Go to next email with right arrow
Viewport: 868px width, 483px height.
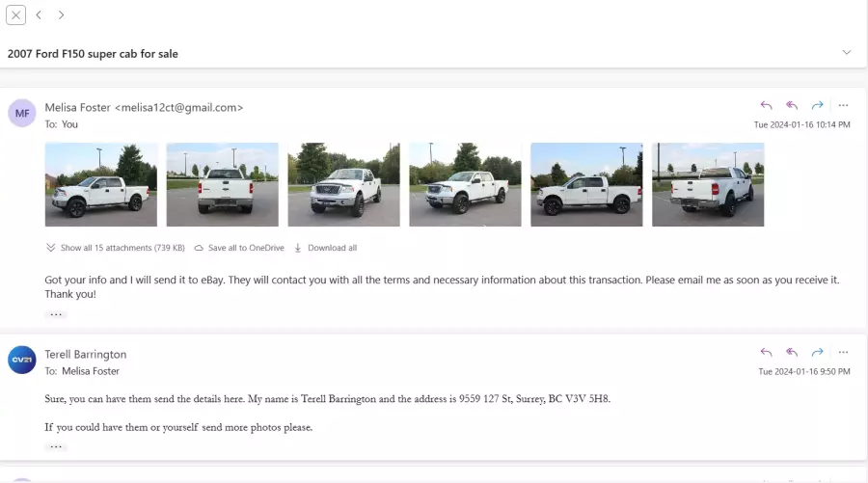coord(61,14)
